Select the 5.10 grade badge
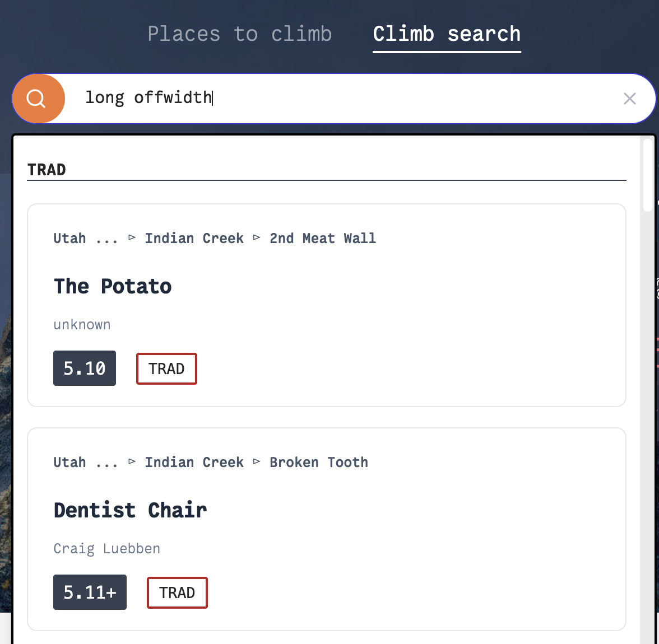Screen dimensions: 659x644 point(84,368)
